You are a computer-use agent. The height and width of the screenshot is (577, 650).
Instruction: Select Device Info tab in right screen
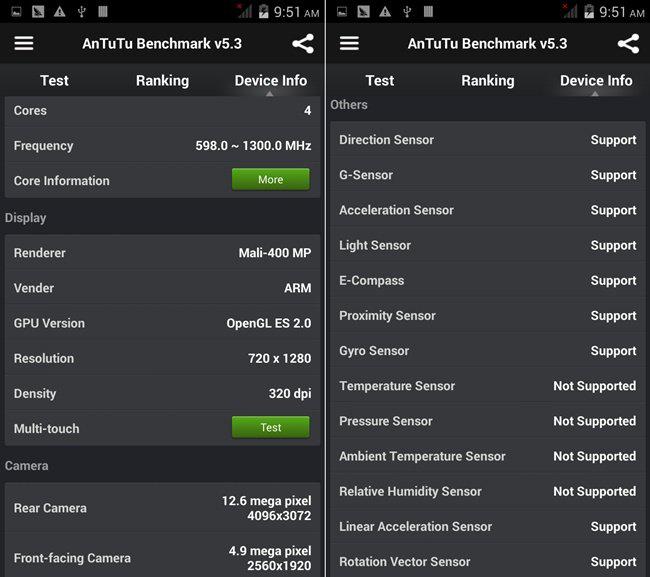pyautogui.click(x=596, y=80)
